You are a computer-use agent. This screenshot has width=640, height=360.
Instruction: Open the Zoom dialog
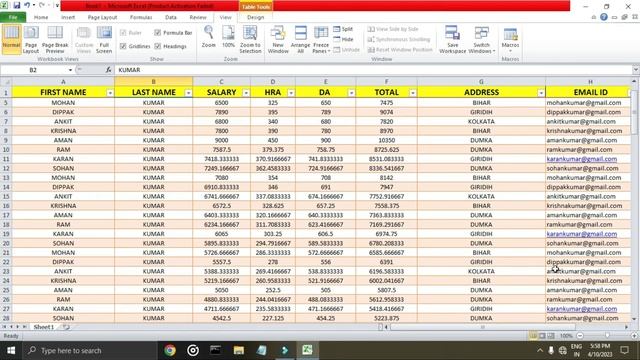tap(209, 37)
